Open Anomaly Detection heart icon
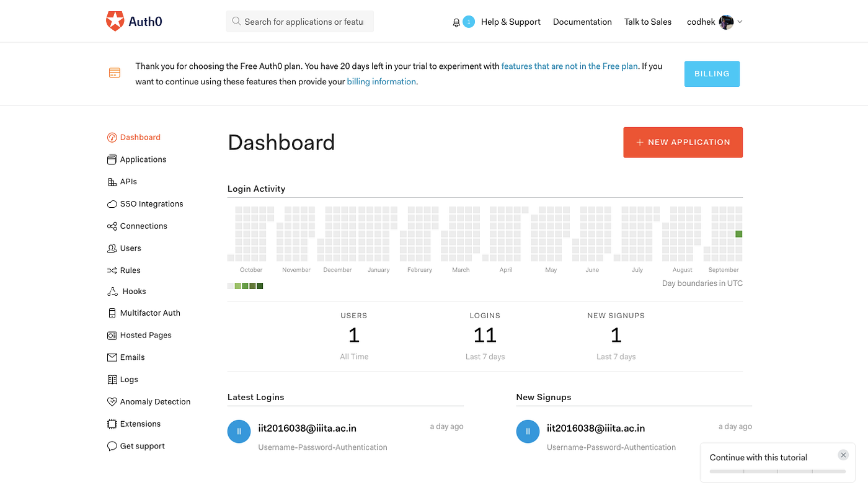Viewport: 868px width, 495px height. [112, 402]
